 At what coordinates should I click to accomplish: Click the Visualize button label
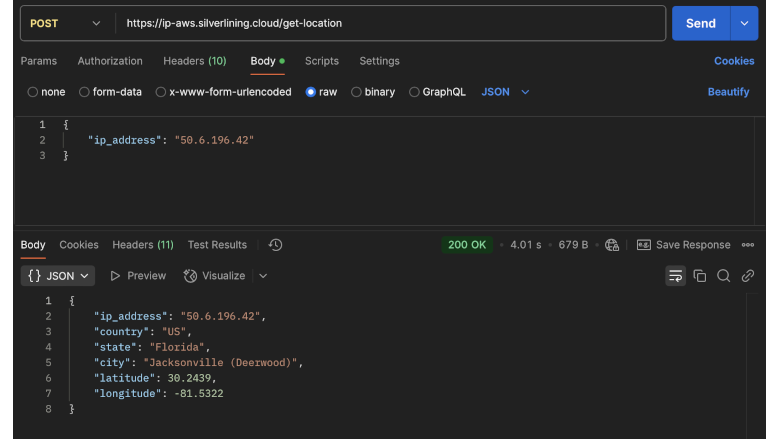223,275
